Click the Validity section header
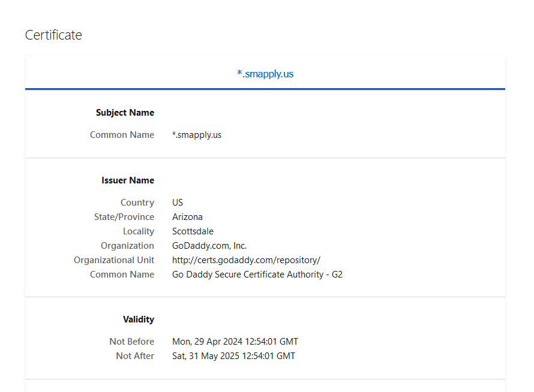 tap(139, 319)
